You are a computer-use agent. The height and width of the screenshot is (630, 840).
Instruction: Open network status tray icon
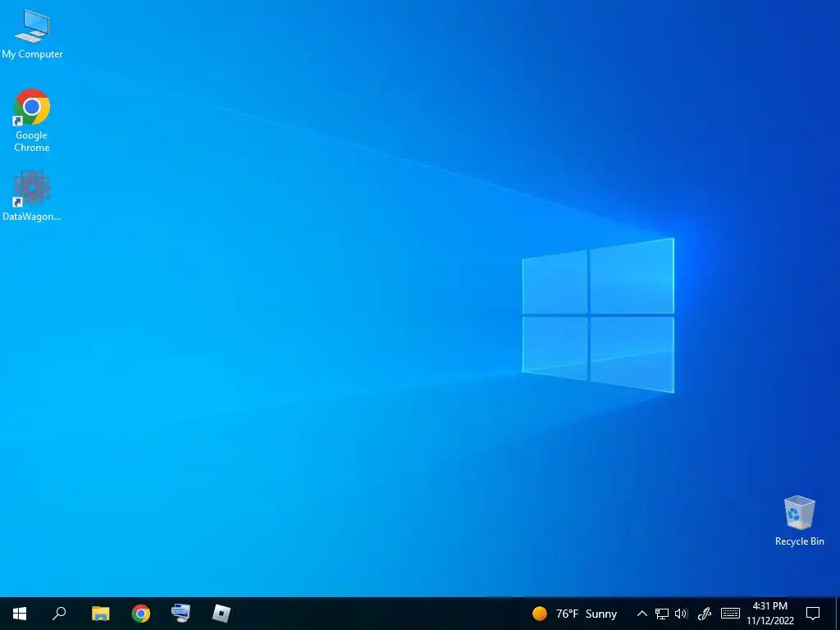(x=662, y=614)
